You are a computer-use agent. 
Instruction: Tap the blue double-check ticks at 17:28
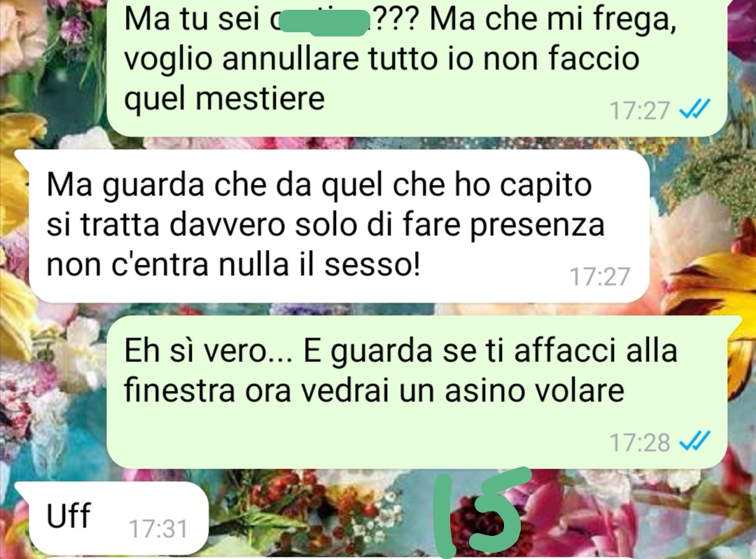click(x=694, y=441)
